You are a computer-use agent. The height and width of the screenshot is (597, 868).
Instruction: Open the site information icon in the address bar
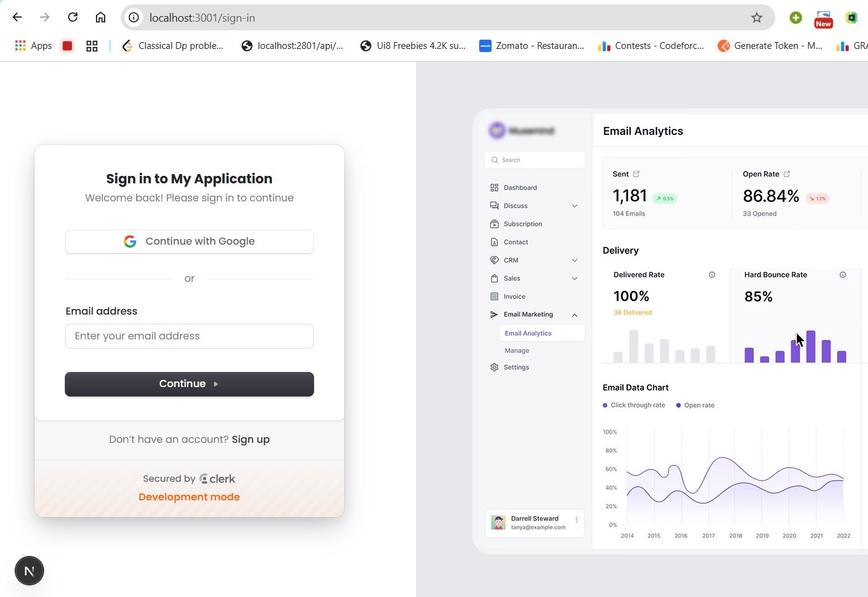[134, 17]
